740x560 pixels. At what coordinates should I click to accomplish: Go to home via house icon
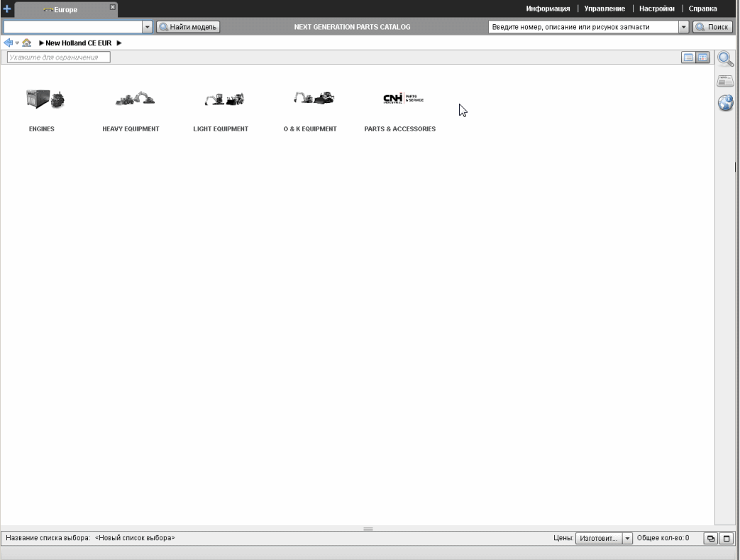click(26, 43)
